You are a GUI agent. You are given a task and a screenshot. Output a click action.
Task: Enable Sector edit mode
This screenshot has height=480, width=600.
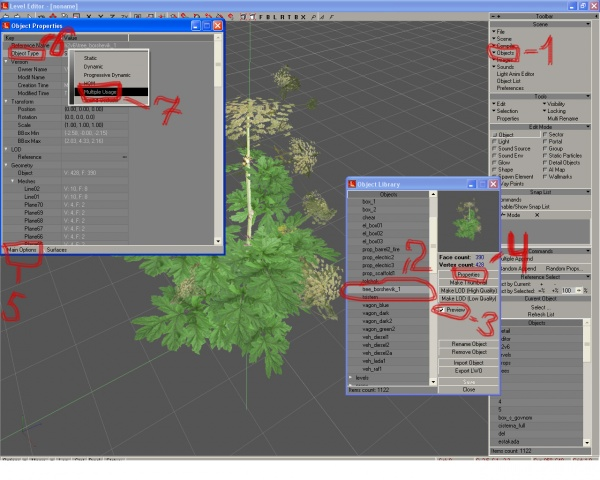click(x=553, y=135)
